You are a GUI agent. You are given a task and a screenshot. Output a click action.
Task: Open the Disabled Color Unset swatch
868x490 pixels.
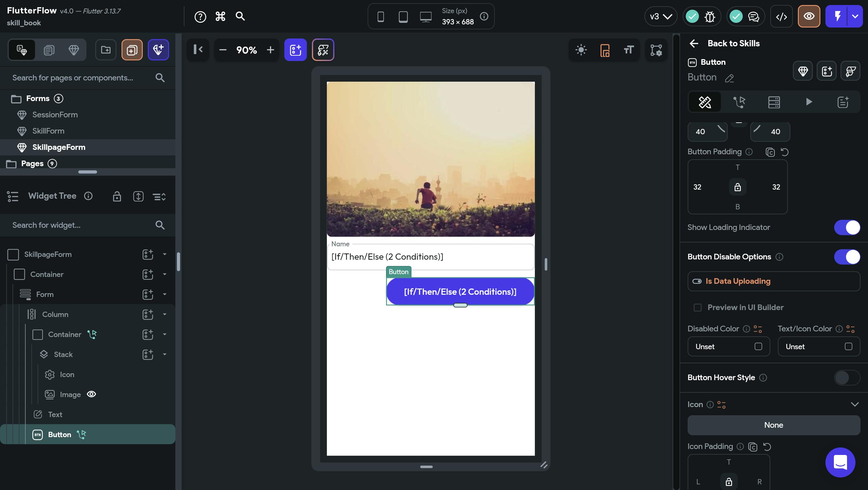[758, 347]
